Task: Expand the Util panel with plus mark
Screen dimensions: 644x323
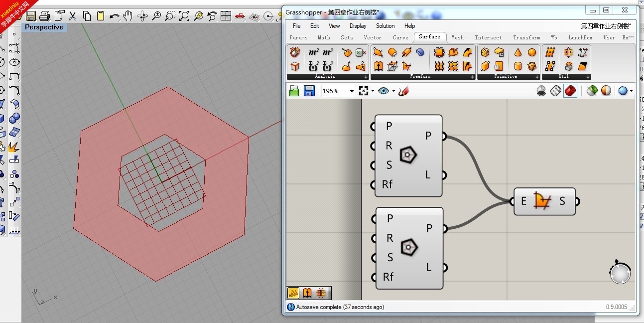Action: point(588,77)
